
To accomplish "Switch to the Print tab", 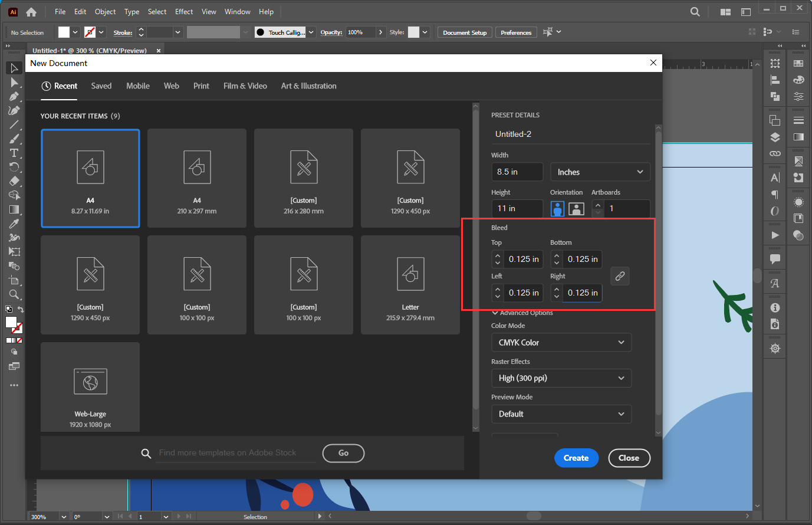I will point(201,86).
